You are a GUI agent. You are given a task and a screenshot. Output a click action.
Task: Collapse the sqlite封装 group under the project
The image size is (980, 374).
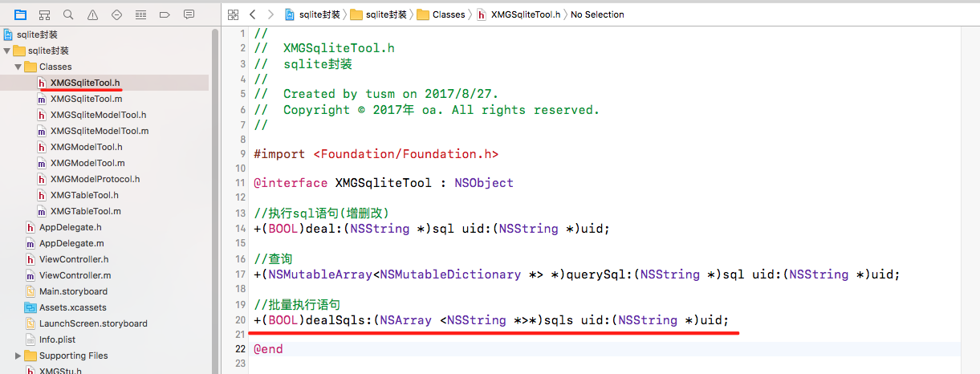click(x=7, y=51)
